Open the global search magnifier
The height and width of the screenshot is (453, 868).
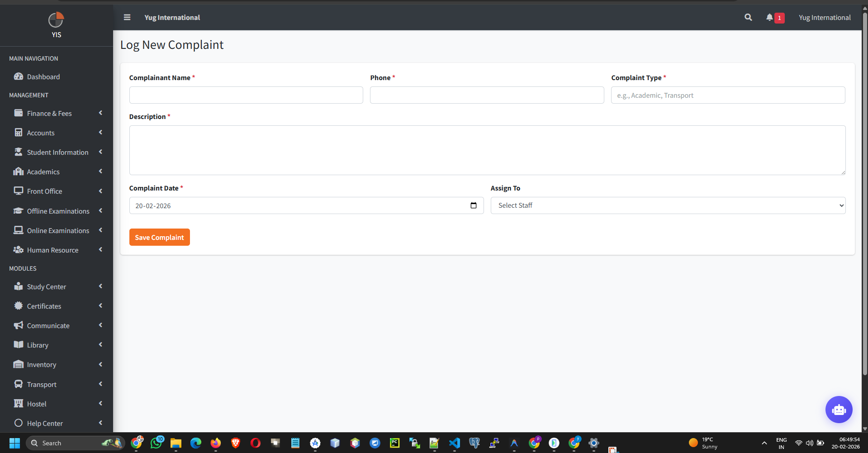pos(748,17)
